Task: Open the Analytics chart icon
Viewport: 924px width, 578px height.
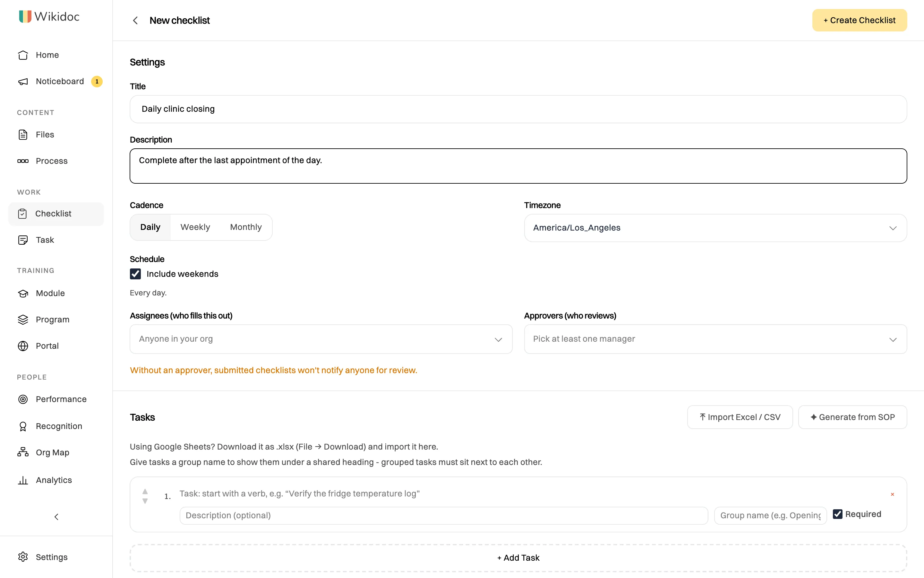Action: pyautogui.click(x=23, y=480)
